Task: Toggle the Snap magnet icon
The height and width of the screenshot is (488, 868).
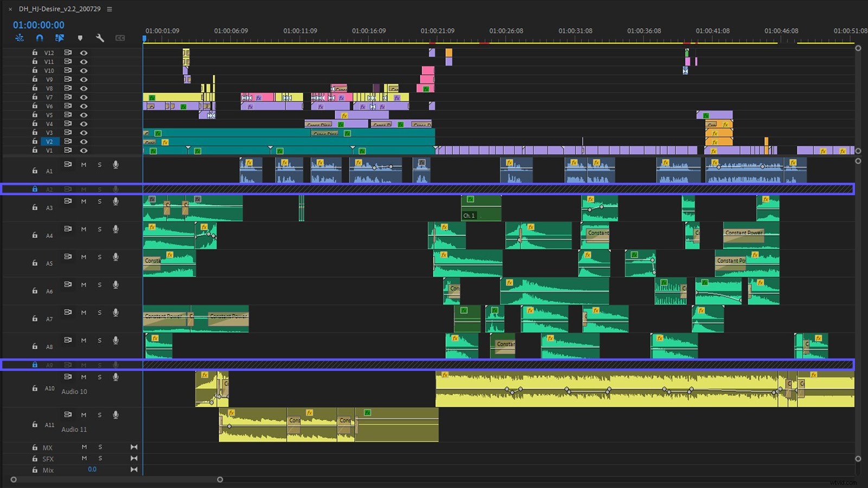Action: tap(39, 38)
